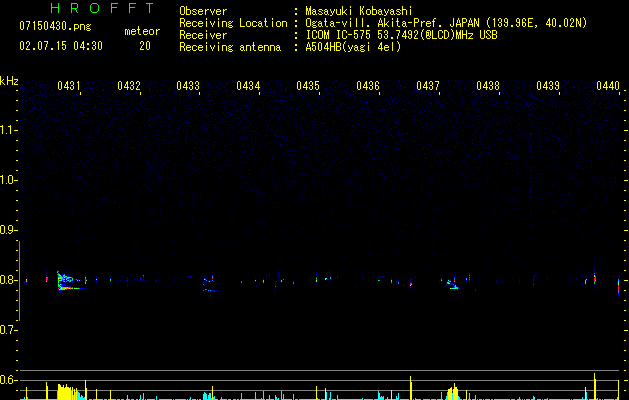Screen dimensions: 629x400
Task: Click the 0439 time marker
Action: coord(548,85)
